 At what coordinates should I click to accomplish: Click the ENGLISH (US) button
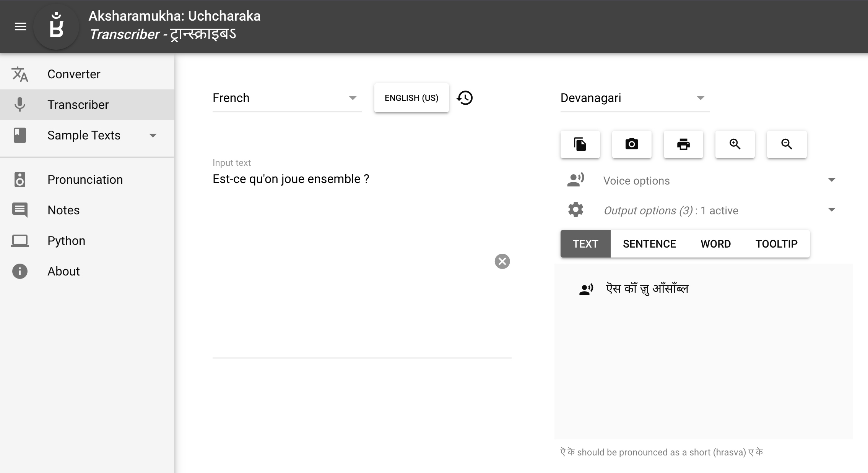coord(411,98)
